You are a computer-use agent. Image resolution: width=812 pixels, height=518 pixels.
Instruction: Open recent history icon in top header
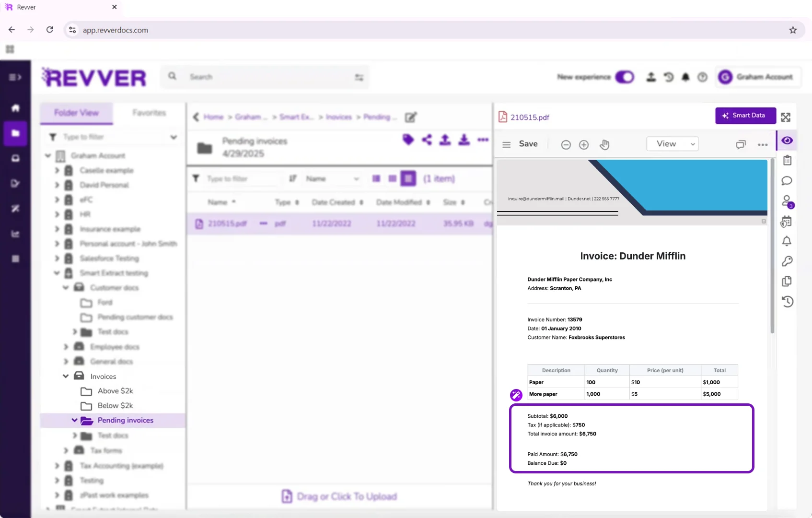[x=669, y=77]
